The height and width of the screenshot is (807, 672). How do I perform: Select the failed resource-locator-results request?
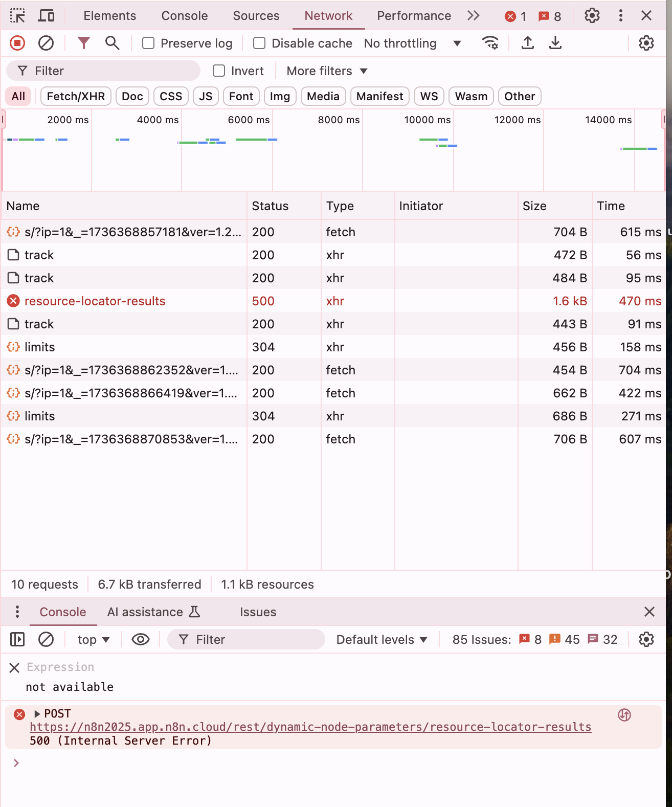333,301
